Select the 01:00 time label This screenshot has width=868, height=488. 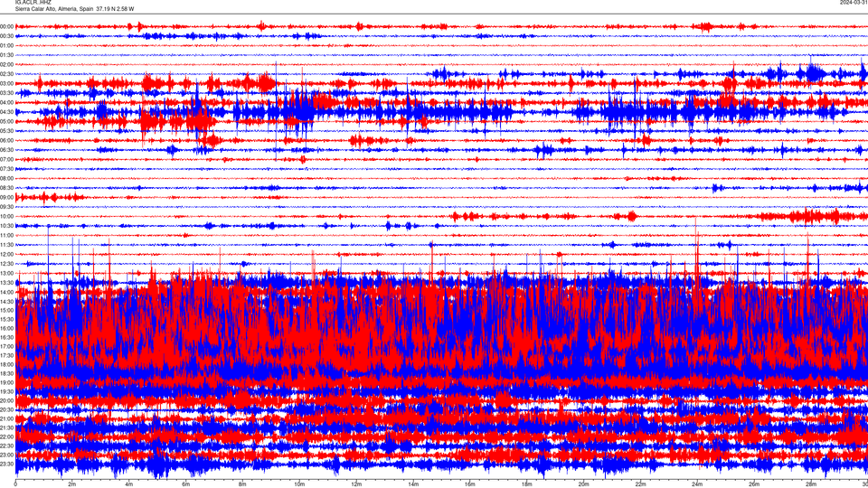[7, 45]
